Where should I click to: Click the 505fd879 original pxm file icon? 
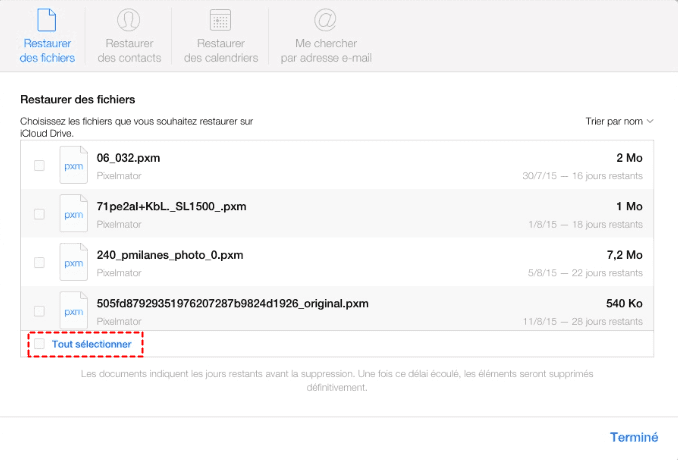tap(73, 310)
